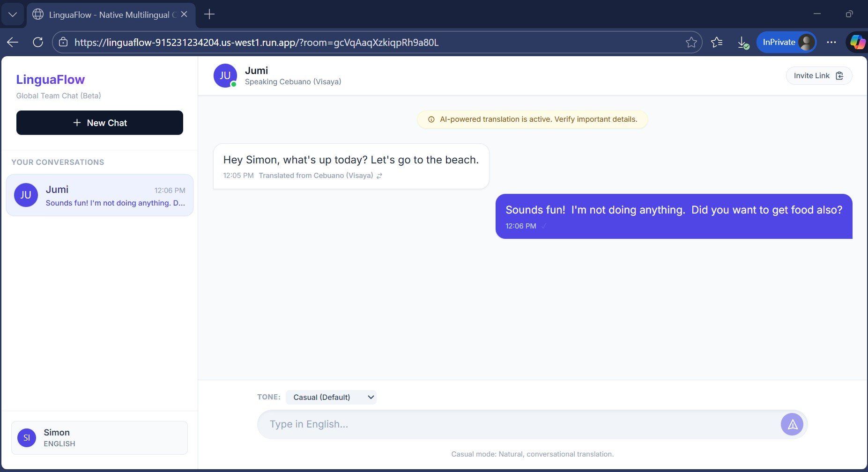Click the 12:06 PM timestamp in the sent bubble
The image size is (868, 472).
tap(521, 226)
